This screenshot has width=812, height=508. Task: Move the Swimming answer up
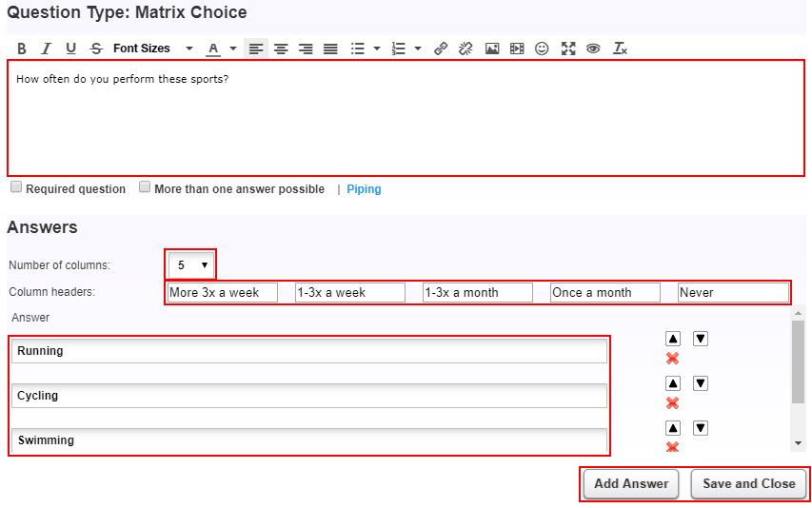tap(673, 428)
